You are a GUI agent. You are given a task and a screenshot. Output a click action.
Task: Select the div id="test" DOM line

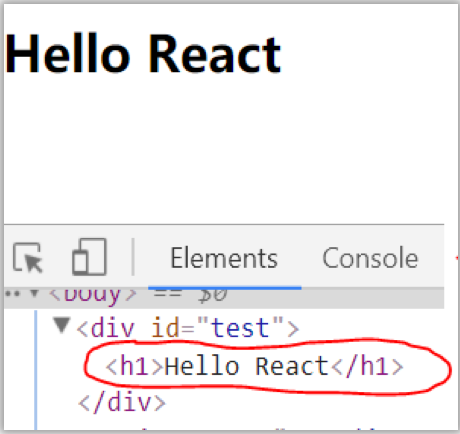point(188,328)
